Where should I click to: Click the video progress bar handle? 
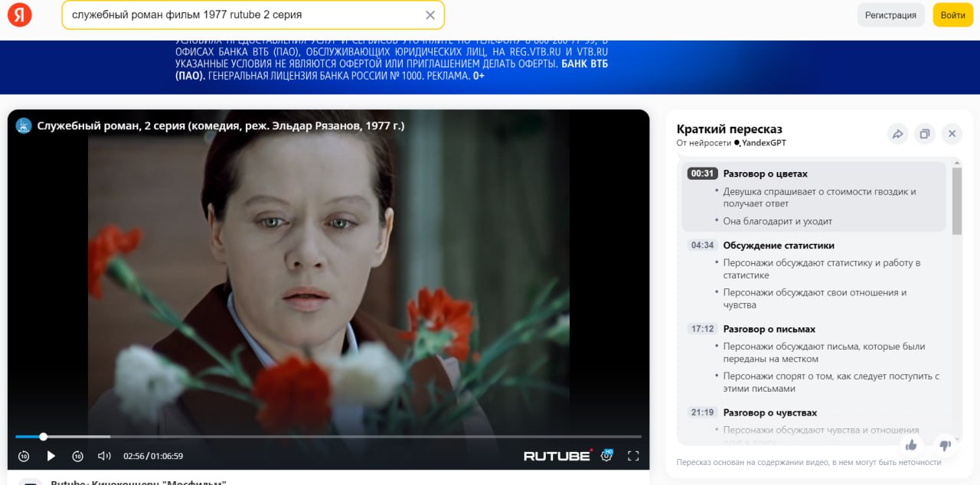click(x=44, y=437)
